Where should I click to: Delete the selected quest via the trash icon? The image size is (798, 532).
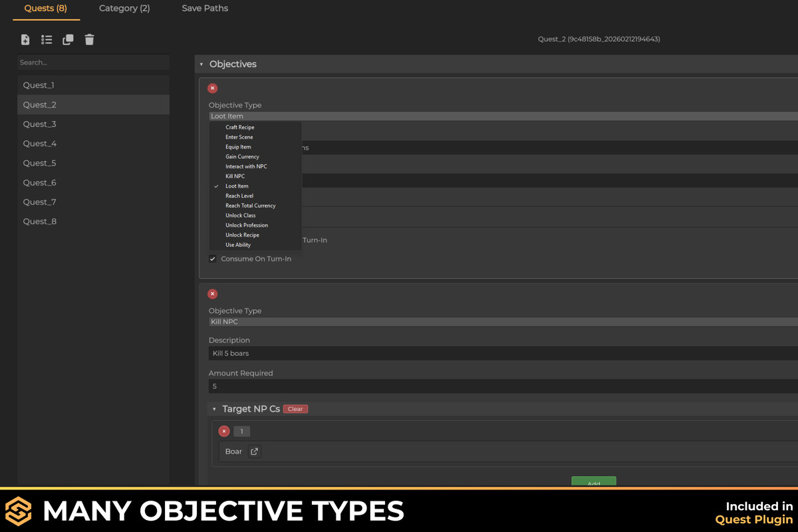(89, 40)
